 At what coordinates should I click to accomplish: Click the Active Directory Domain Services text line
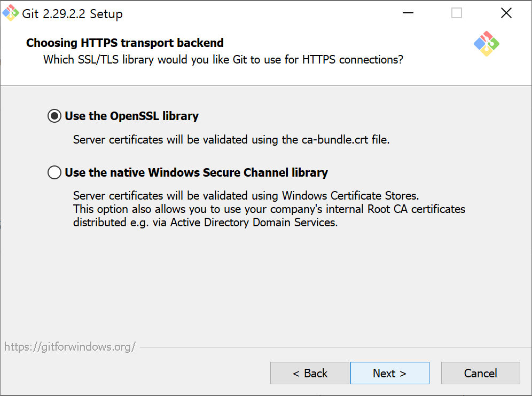(x=205, y=223)
